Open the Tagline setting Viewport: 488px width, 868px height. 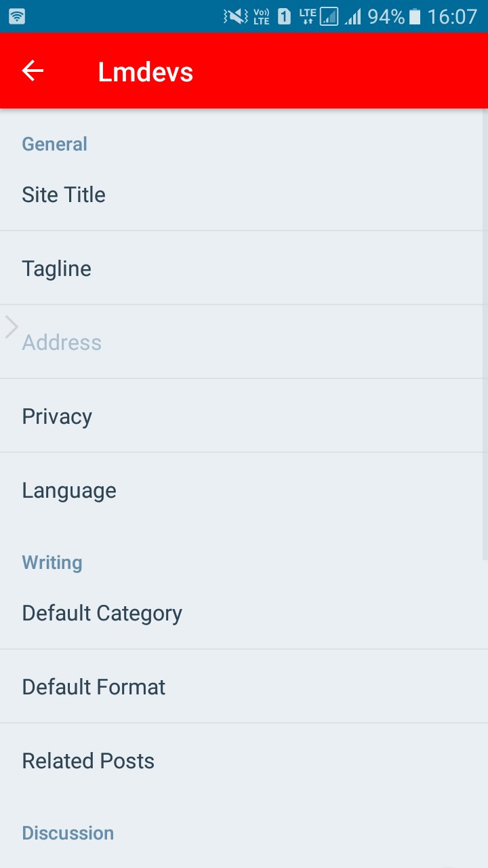click(x=244, y=268)
